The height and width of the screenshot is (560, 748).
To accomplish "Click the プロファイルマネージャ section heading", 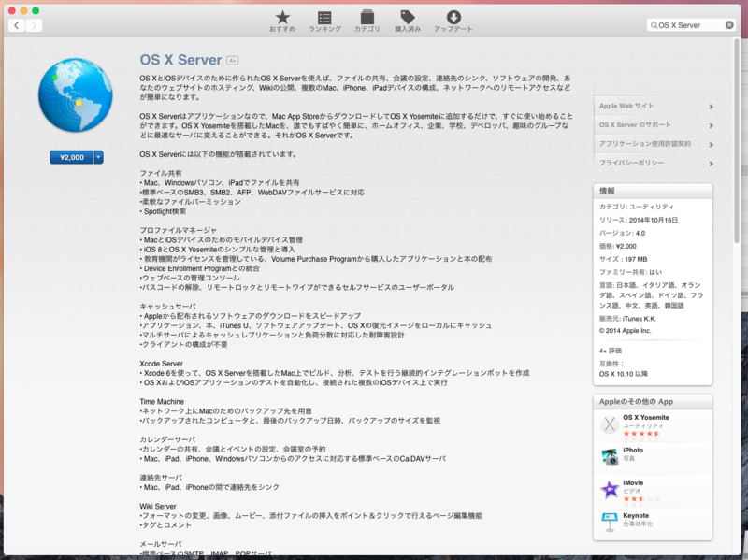I will pyautogui.click(x=178, y=230).
